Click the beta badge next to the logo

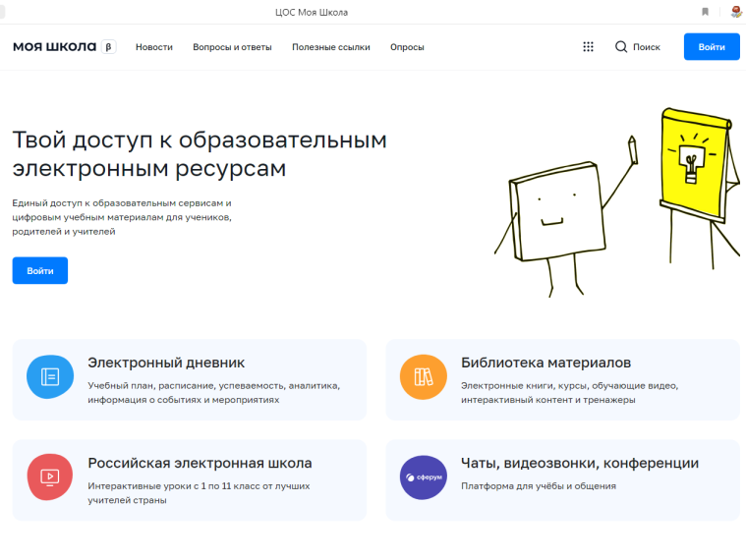tap(108, 46)
